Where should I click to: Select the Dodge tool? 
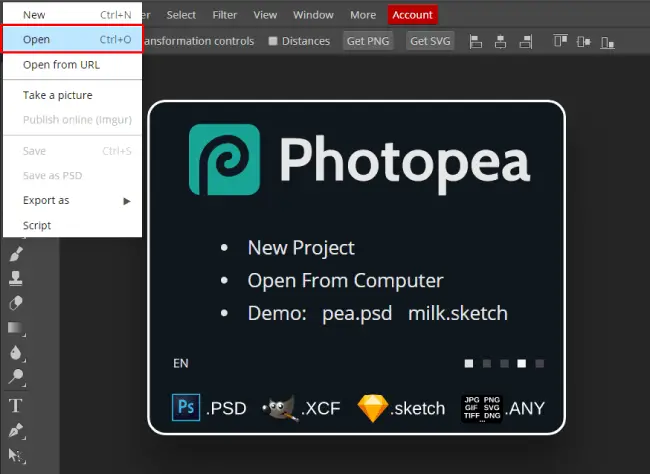click(x=16, y=377)
